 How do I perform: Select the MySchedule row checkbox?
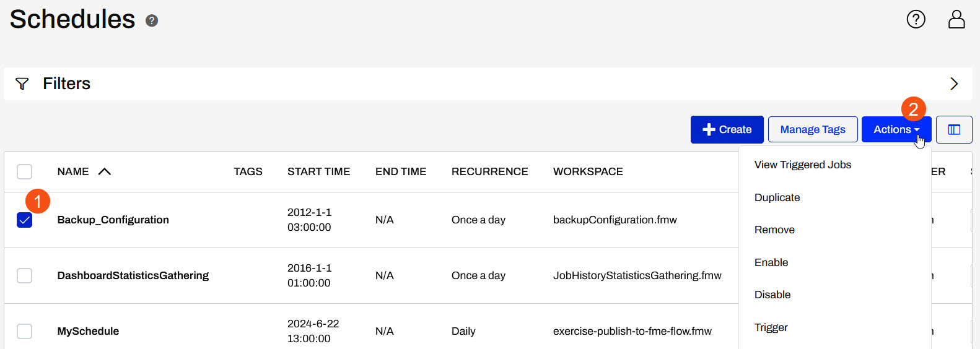25,331
